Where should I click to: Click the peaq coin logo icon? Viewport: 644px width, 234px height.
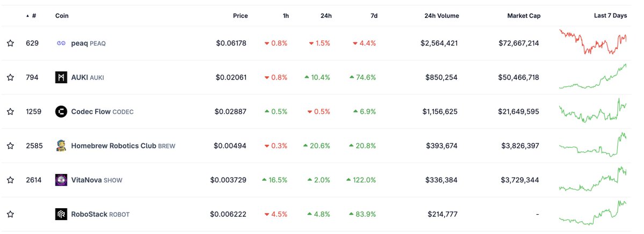pos(61,43)
